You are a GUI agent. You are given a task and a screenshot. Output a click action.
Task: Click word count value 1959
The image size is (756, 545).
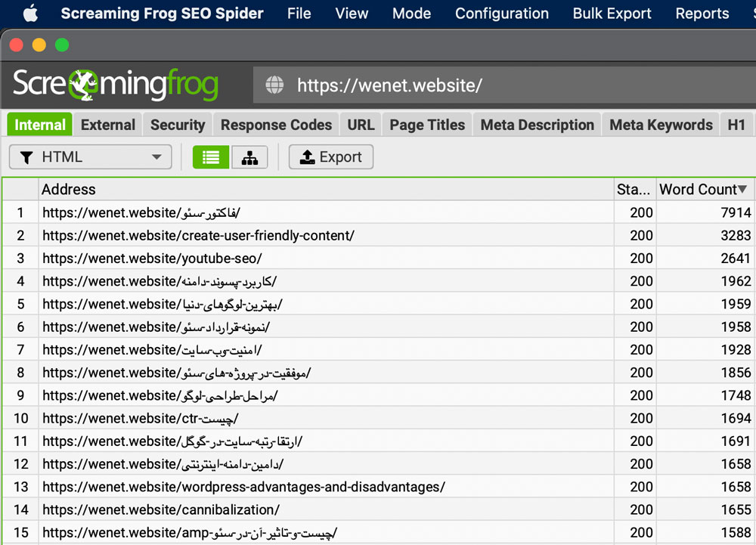point(736,304)
